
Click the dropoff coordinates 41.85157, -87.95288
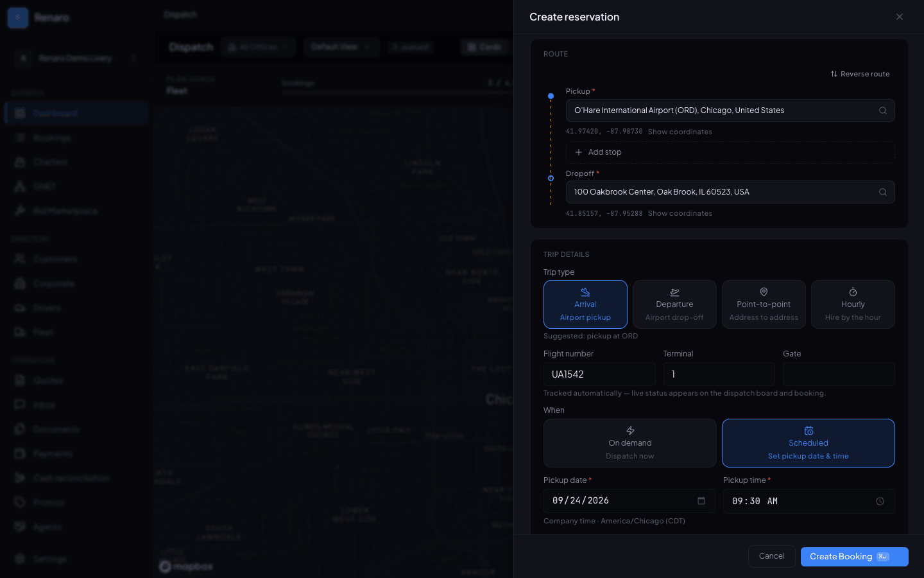(604, 213)
